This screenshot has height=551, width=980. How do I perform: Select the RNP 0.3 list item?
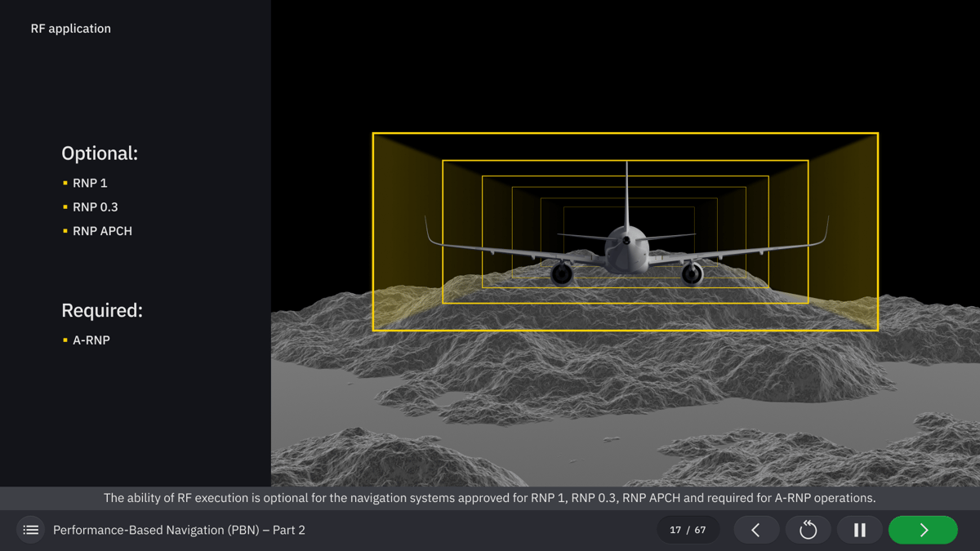(x=96, y=207)
